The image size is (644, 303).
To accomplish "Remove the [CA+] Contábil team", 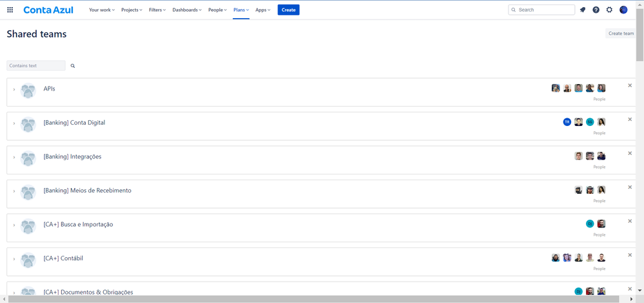I will pyautogui.click(x=630, y=255).
